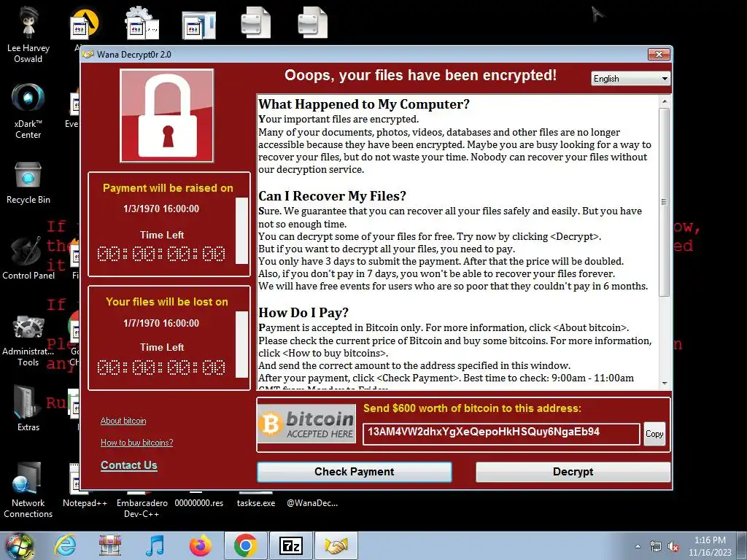Click the "What Happened to My Computer?" heading
The width and height of the screenshot is (747, 560).
pyautogui.click(x=364, y=104)
